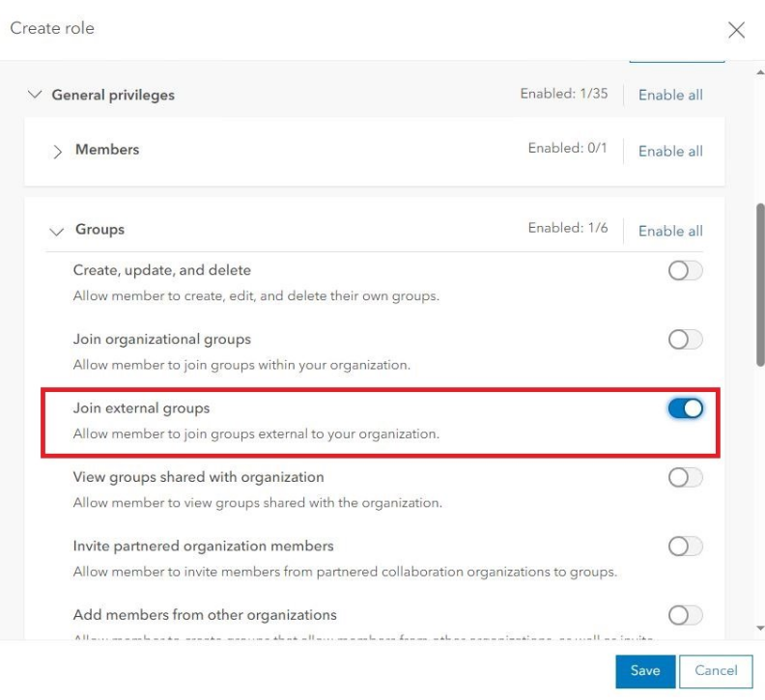Collapse the Groups section chevron

pyautogui.click(x=56, y=231)
